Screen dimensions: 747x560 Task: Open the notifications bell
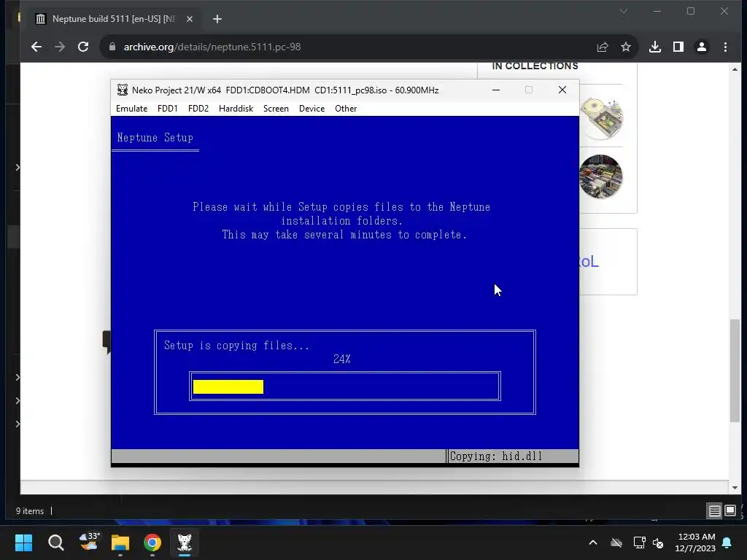click(x=727, y=542)
